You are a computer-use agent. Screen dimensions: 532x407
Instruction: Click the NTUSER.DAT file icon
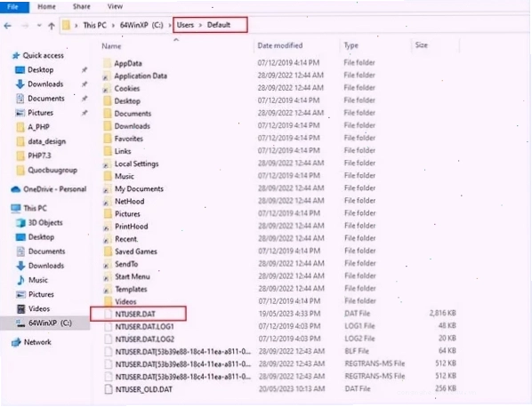click(x=108, y=315)
